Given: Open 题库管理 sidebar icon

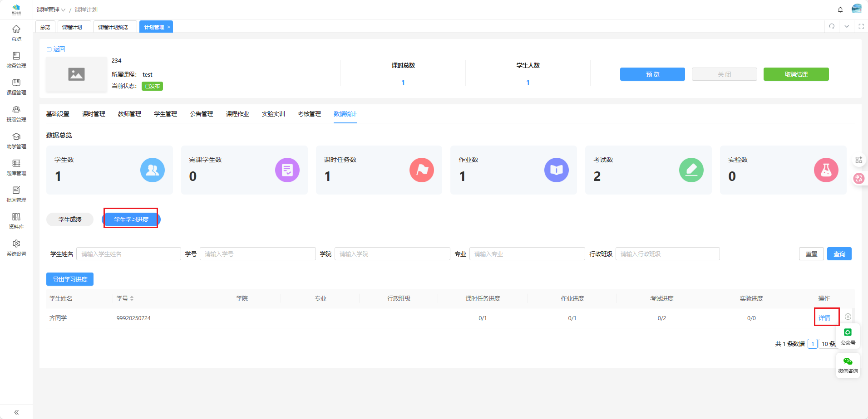Looking at the screenshot, I should (16, 167).
